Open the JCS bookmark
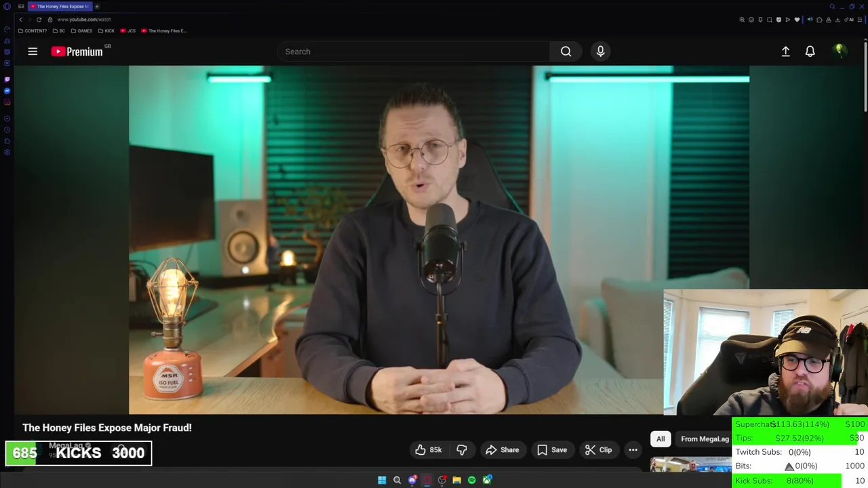 128,30
